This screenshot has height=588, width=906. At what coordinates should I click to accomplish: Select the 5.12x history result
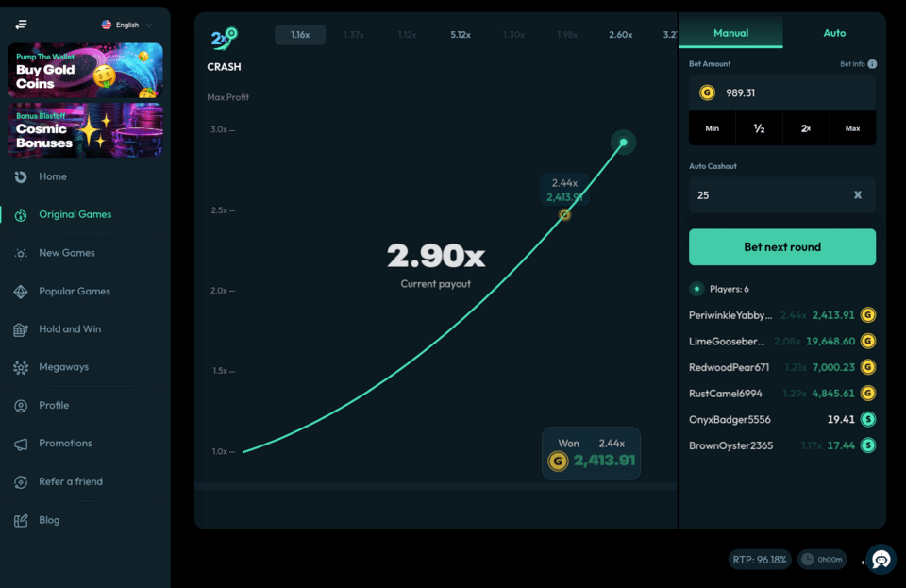click(x=461, y=35)
